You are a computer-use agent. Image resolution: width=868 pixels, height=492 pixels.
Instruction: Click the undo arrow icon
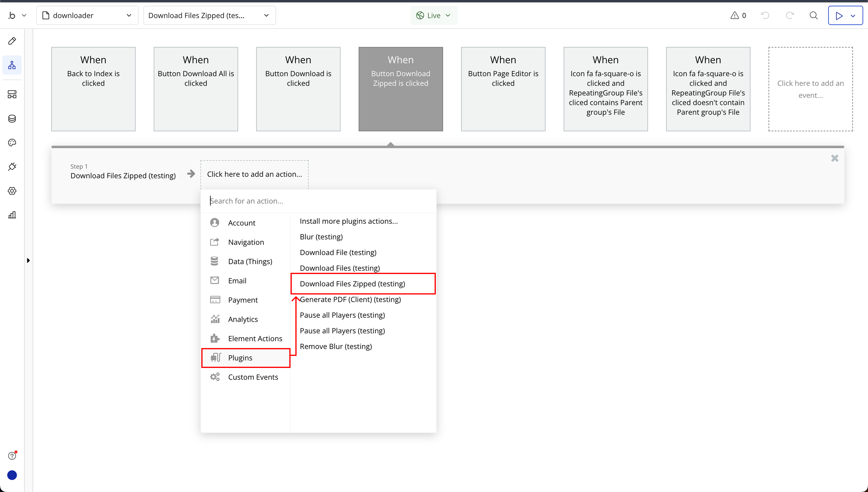pos(765,15)
